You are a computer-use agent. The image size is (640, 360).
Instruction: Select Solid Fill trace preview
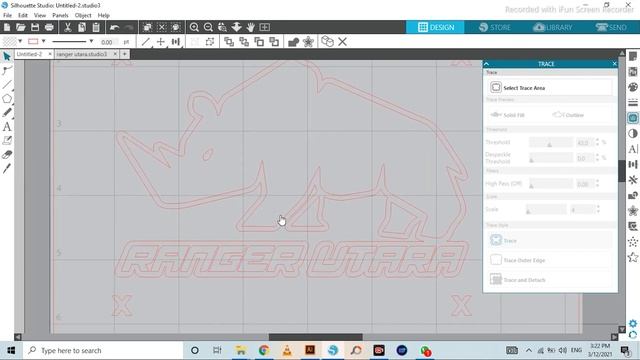coord(507,115)
